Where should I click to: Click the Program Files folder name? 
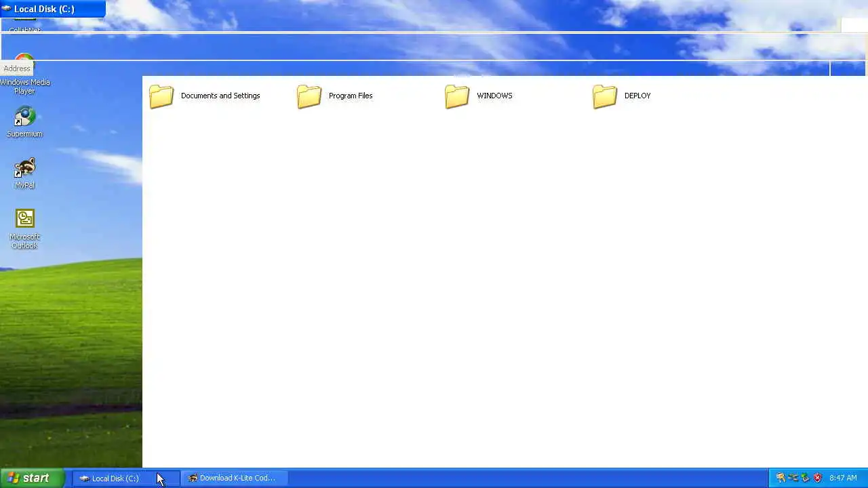(x=351, y=96)
